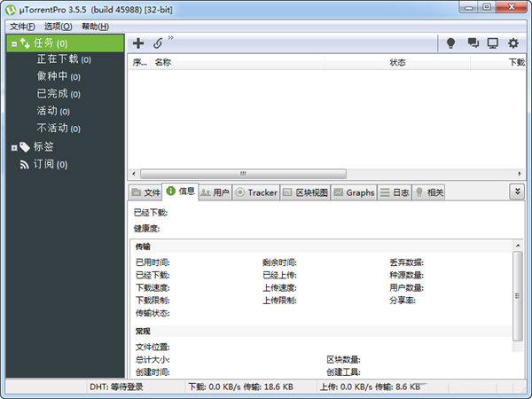Image resolution: width=532 pixels, height=399 pixels.
Task: Open the chat bubbles icon
Action: (473, 43)
